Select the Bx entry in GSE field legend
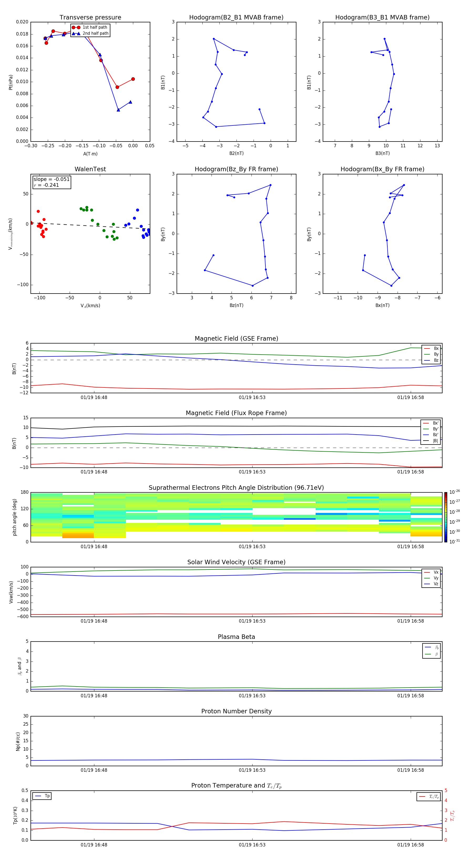Screen dimensions: 473x868 coord(431,349)
